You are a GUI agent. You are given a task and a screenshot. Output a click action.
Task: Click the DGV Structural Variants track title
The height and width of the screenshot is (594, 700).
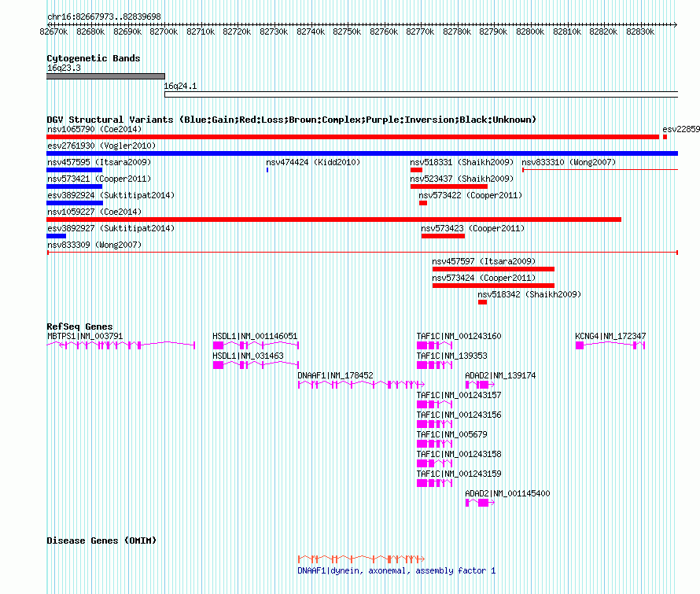tap(292, 120)
